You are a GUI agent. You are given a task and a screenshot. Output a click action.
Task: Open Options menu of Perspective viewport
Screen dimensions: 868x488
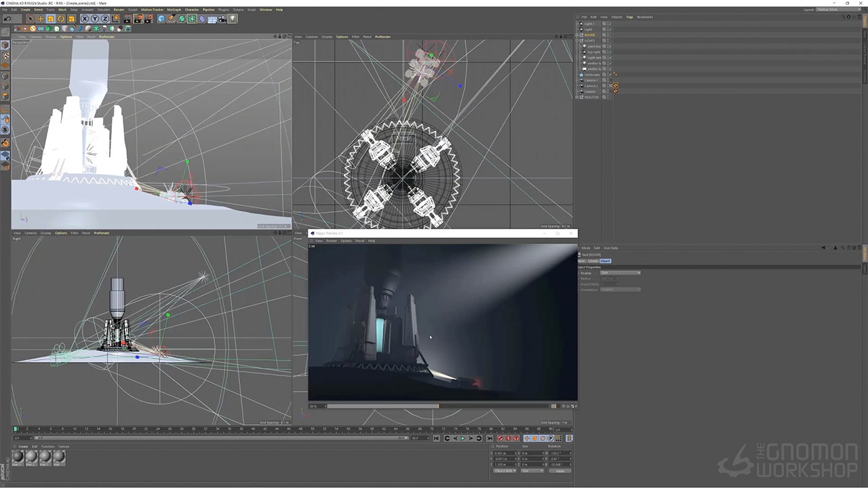coord(66,37)
